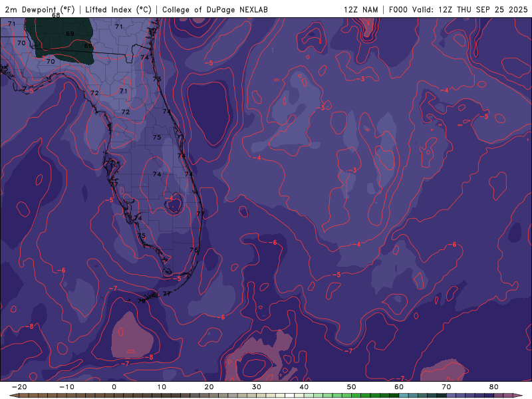Click the white color bar segment near 35

(290, 396)
